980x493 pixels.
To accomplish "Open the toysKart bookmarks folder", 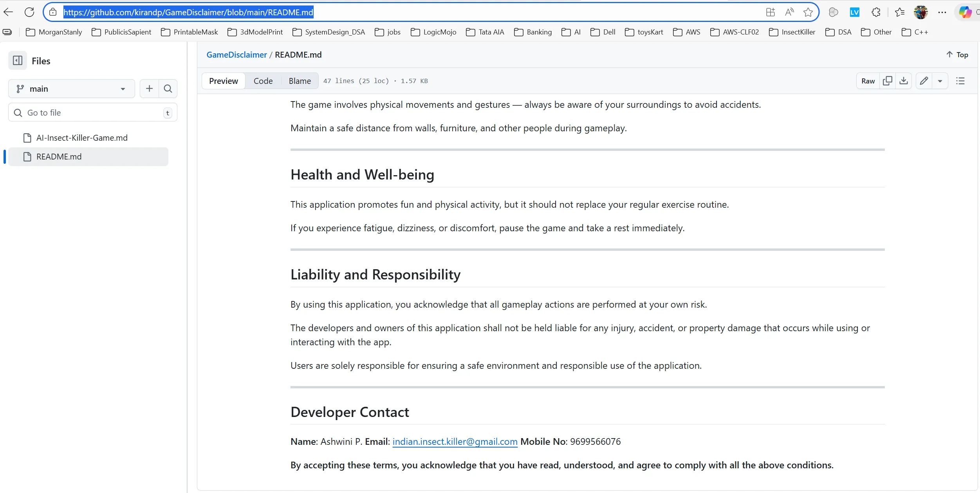I will tap(644, 32).
